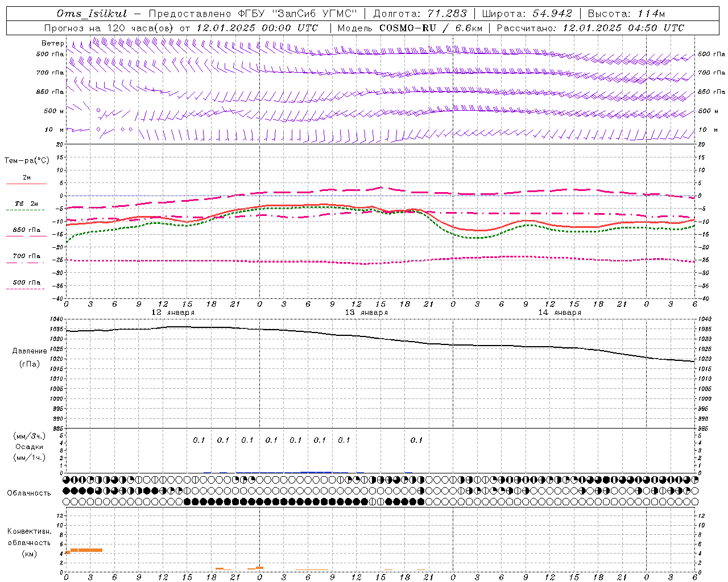
Task: Select the Рассчитано: 12.01.2025 04:50 UTC text
Action: (590, 28)
